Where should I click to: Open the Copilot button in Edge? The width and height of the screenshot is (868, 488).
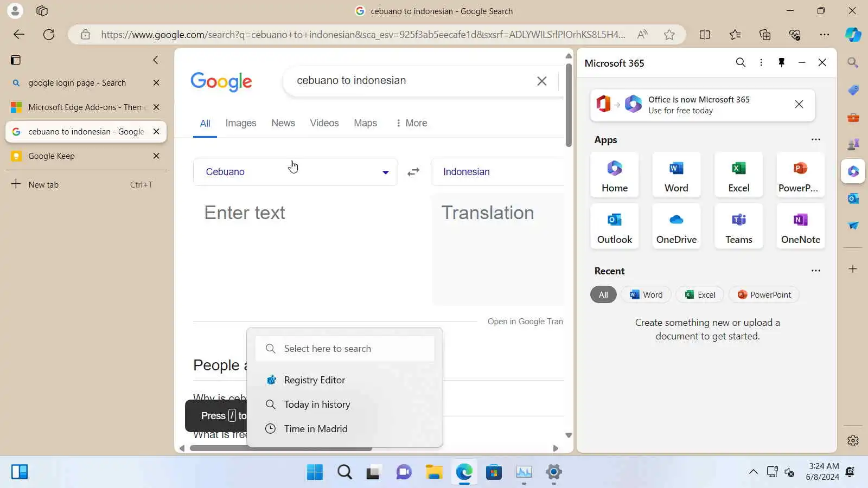tap(853, 35)
